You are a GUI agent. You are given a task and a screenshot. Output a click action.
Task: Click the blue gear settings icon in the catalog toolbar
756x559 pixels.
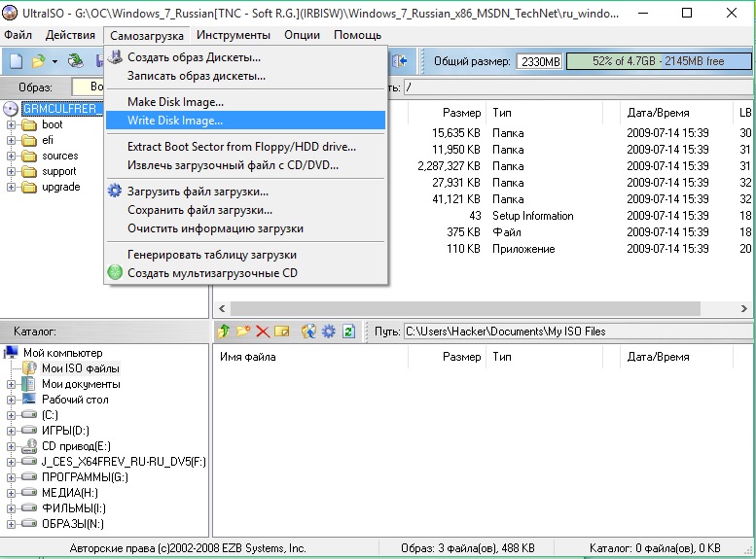[328, 332]
